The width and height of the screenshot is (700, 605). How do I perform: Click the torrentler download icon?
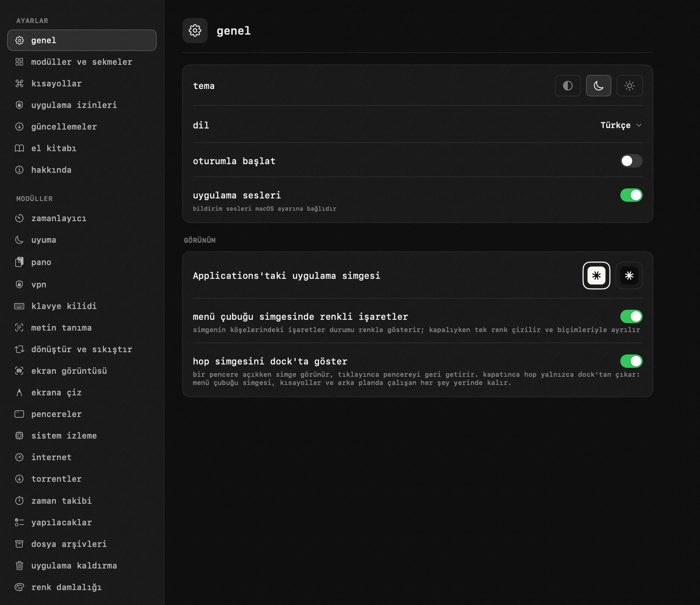tap(19, 479)
